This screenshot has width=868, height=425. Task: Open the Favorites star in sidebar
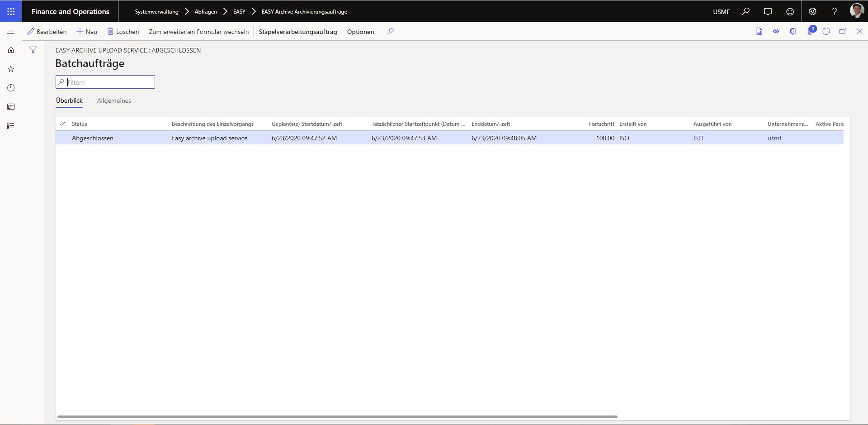[x=11, y=69]
